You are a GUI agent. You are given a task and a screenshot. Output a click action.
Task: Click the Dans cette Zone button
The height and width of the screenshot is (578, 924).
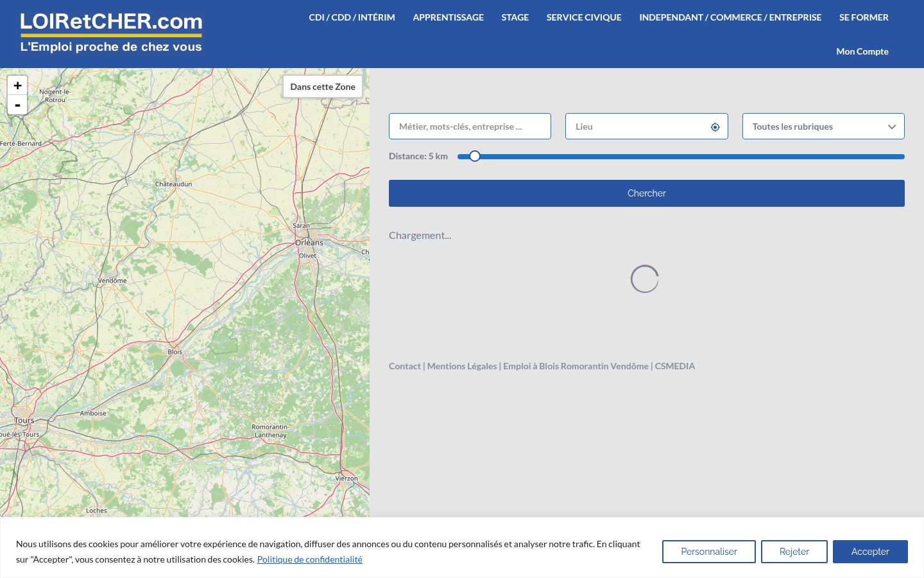click(323, 87)
